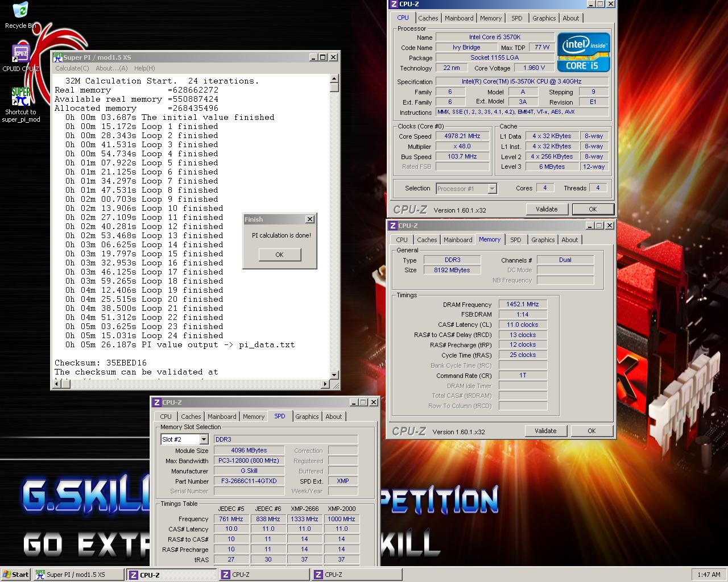
Task: Click OK in the CPU-Z CPU window
Action: pos(593,209)
